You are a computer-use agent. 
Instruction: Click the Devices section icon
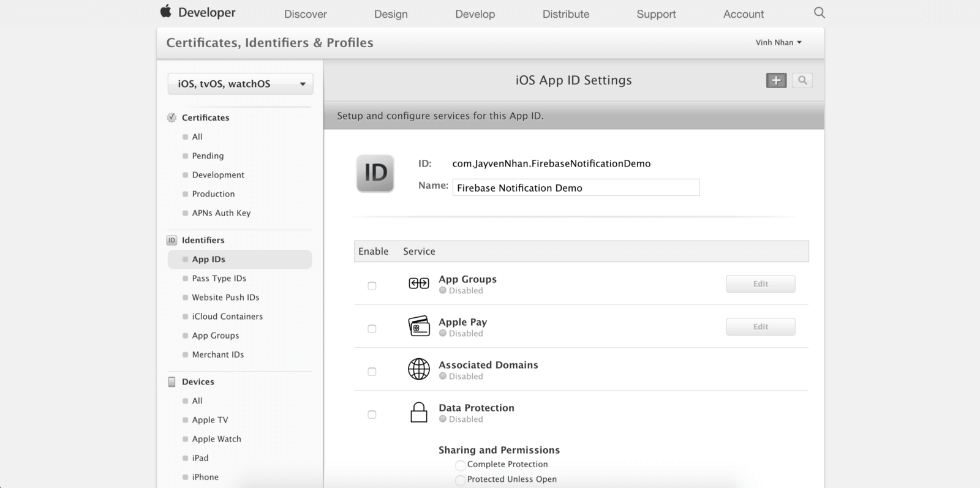(x=172, y=382)
